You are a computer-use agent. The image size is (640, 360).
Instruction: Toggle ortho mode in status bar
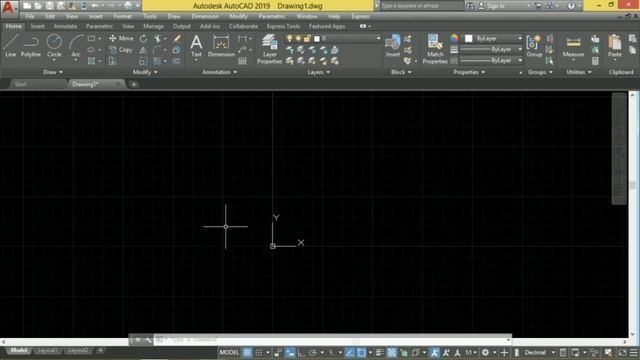coord(302,353)
